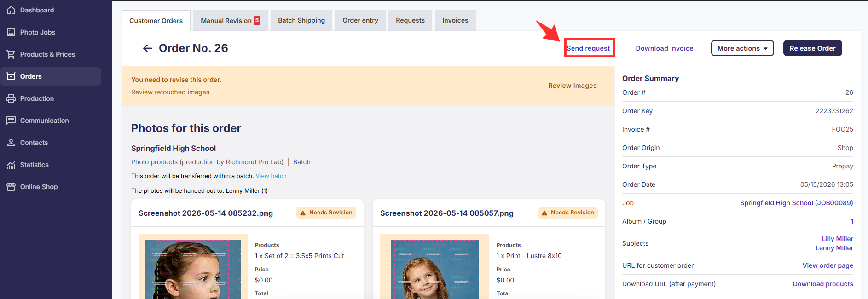Click the Statistics chart icon
868x299 pixels.
click(11, 165)
